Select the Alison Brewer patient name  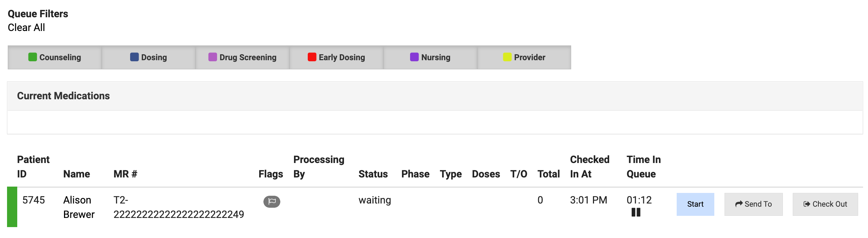[x=79, y=207]
